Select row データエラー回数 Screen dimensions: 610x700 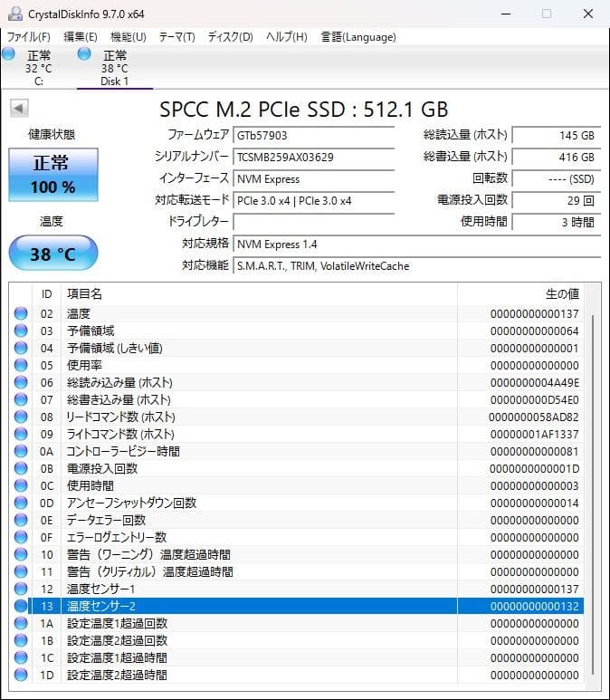[x=297, y=520]
